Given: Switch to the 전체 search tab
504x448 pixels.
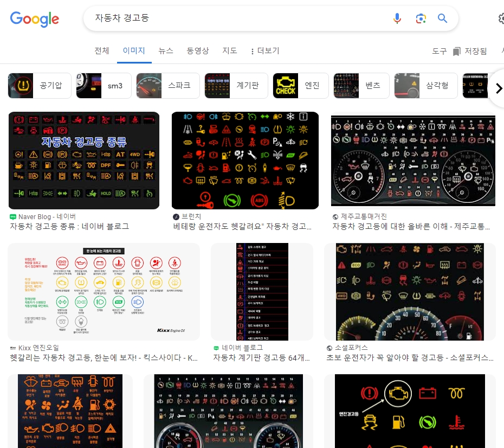Looking at the screenshot, I should (101, 50).
